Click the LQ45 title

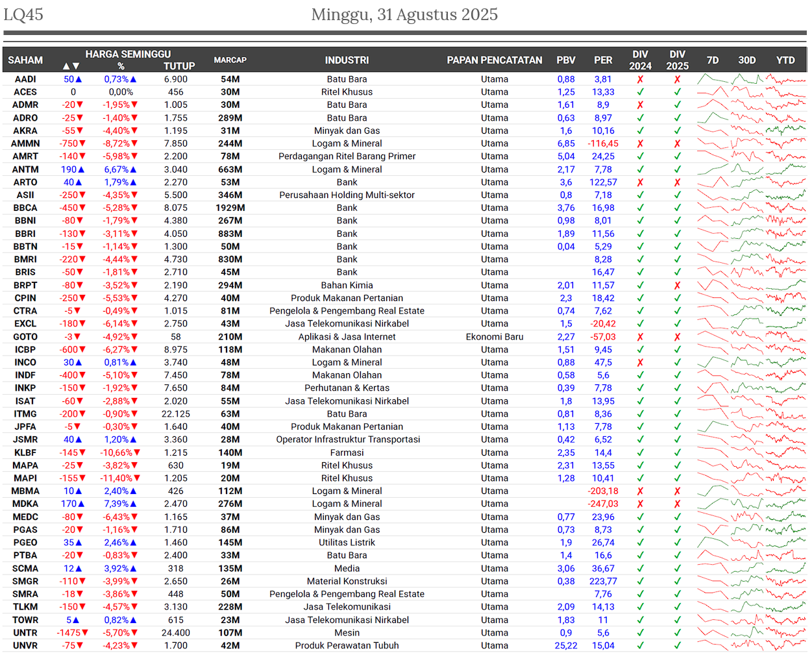click(23, 14)
